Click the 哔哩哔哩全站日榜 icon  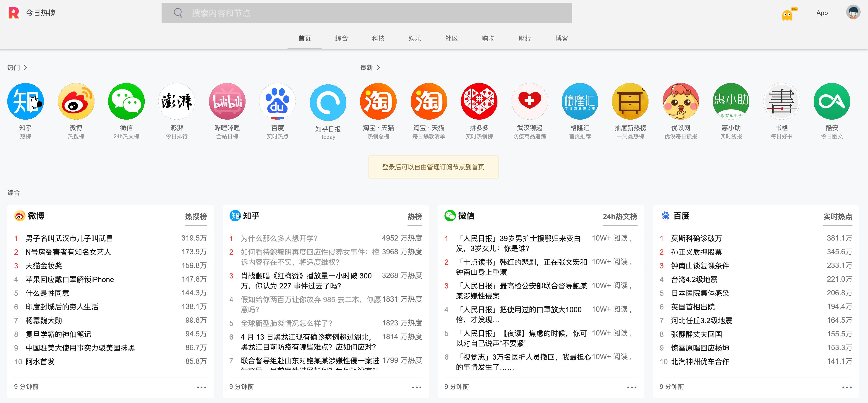(x=227, y=101)
